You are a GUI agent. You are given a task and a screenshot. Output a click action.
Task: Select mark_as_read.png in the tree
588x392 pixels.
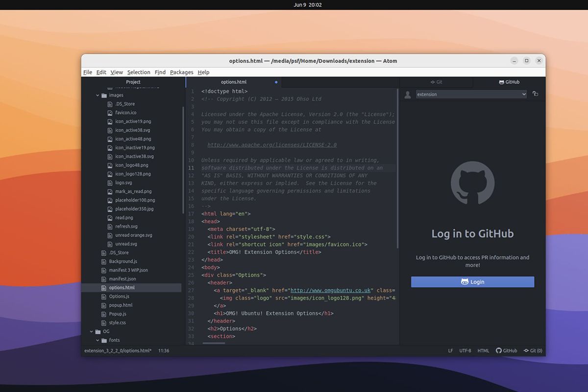point(133,192)
